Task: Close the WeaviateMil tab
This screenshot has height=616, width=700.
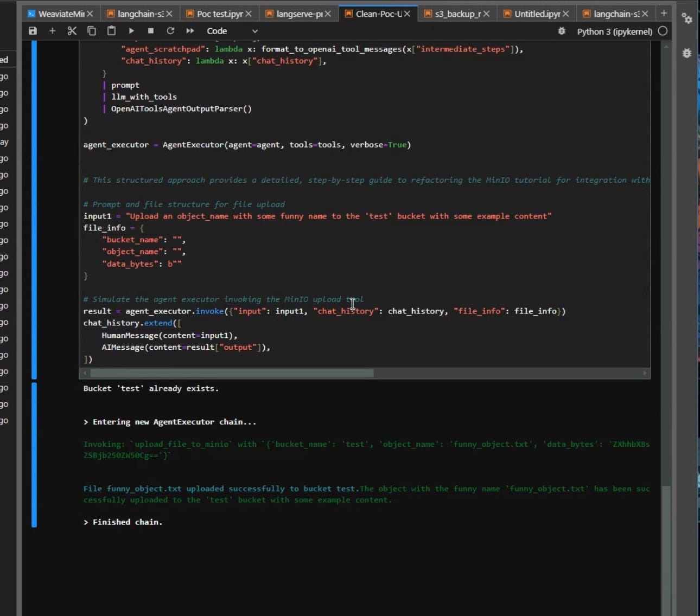Action: (x=90, y=14)
